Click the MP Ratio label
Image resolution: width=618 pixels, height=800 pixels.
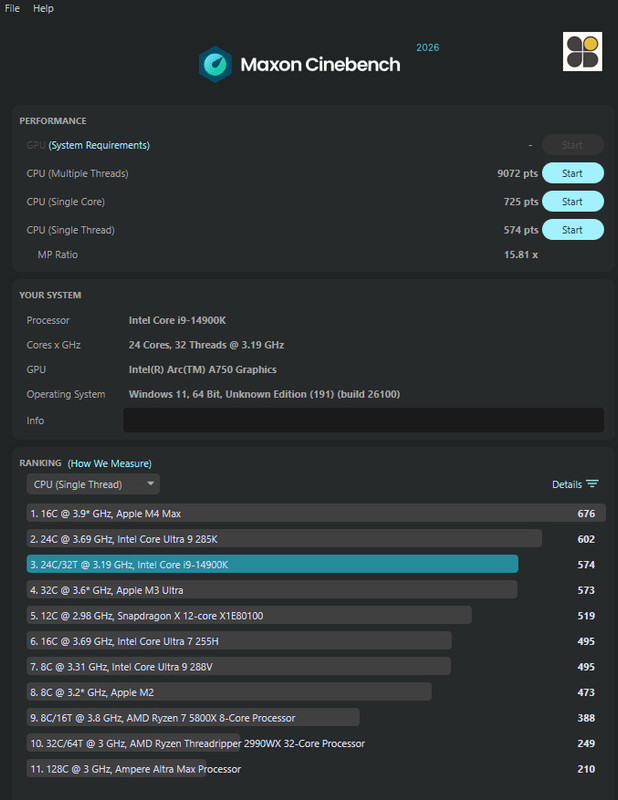[x=58, y=255]
